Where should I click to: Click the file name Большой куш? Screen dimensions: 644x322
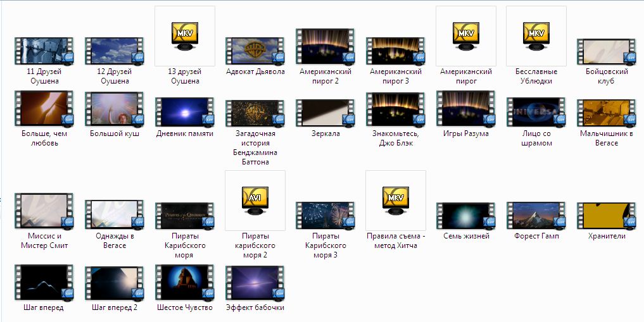click(115, 133)
